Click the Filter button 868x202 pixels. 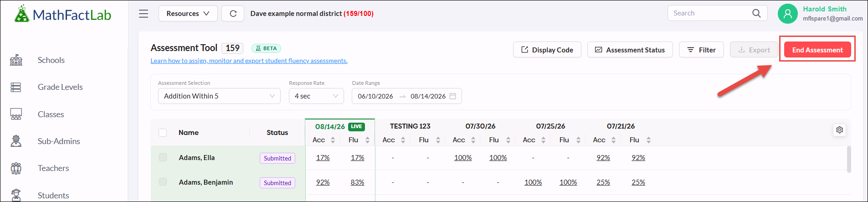(701, 50)
